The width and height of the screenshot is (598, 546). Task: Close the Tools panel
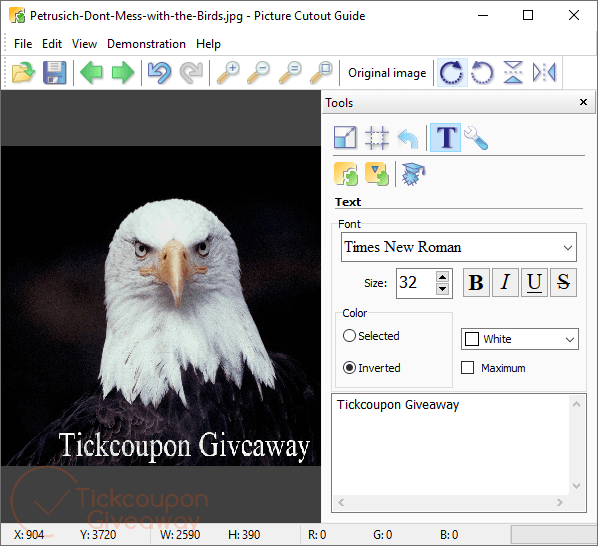583,102
